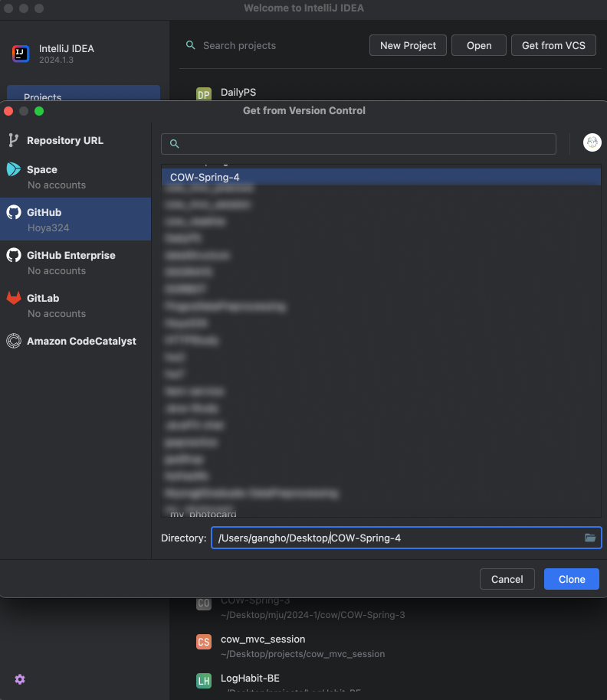Image resolution: width=607 pixels, height=700 pixels.
Task: Click the IntelliJ IDEA logo icon
Action: (21, 54)
